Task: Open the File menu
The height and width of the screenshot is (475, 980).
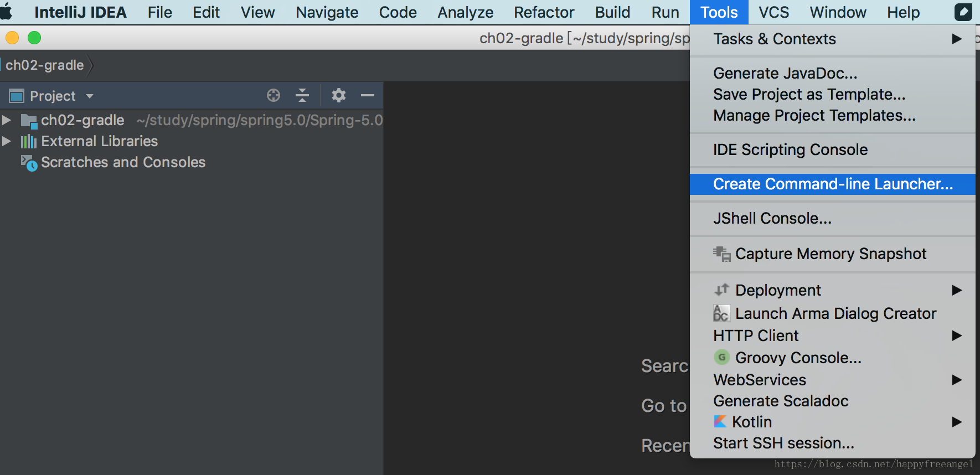Action: 160,12
